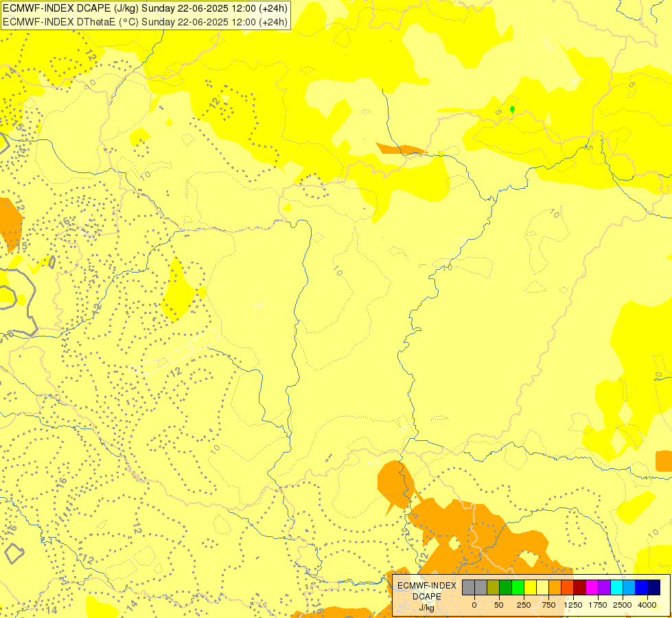Screen dimensions: 672x618
Task: Click the contour label 18 on the map
Action: pyautogui.click(x=8, y=335)
